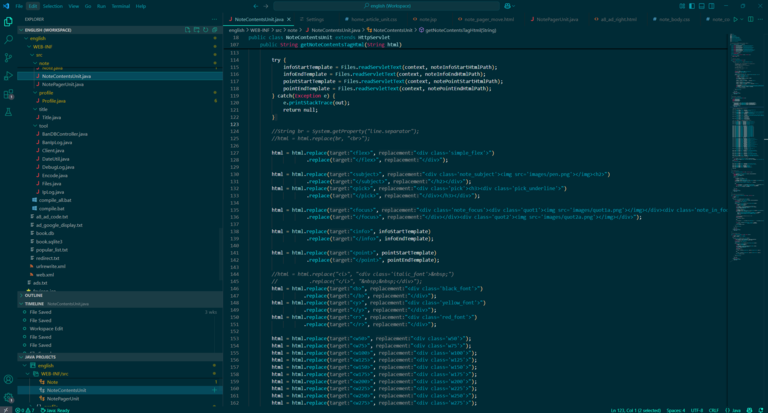This screenshot has height=413, width=768.
Task: Click the UTF-8 encoding indicator
Action: click(696, 410)
